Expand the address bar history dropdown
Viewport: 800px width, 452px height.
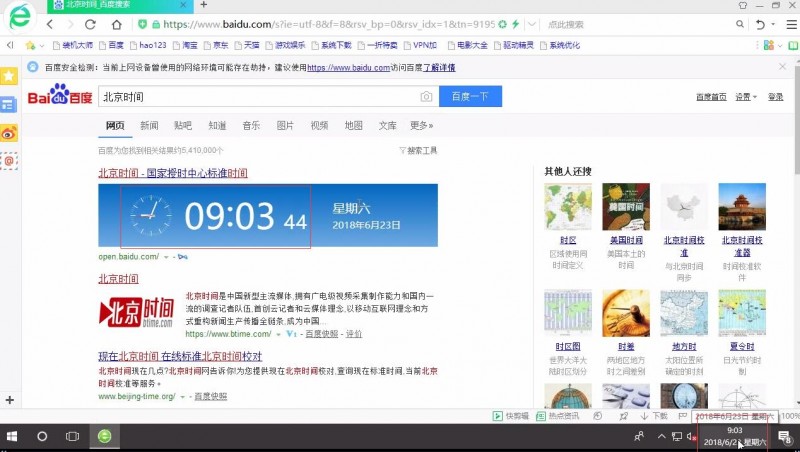click(x=532, y=24)
